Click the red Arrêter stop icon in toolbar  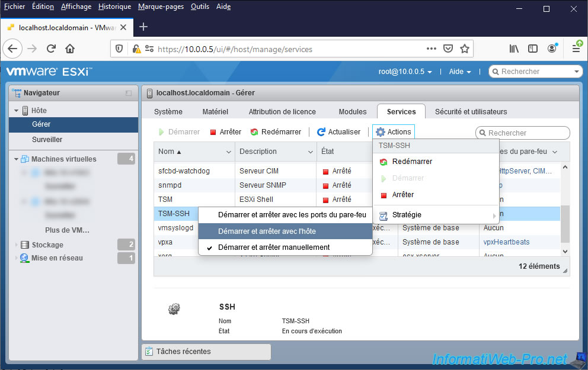(213, 132)
